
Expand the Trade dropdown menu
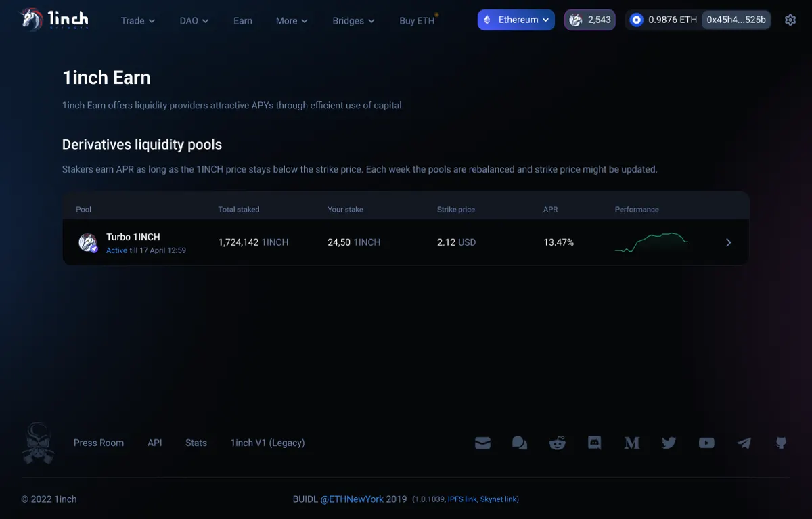pyautogui.click(x=138, y=20)
